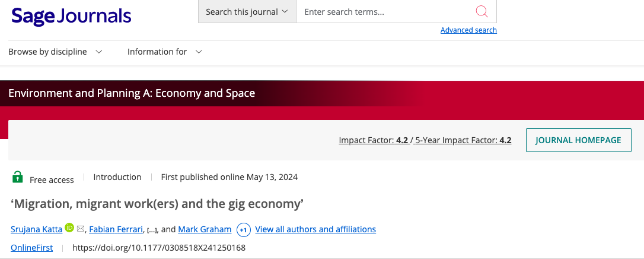This screenshot has height=259, width=644.
Task: Click the Environment and Planning A journal title
Action: click(x=132, y=93)
